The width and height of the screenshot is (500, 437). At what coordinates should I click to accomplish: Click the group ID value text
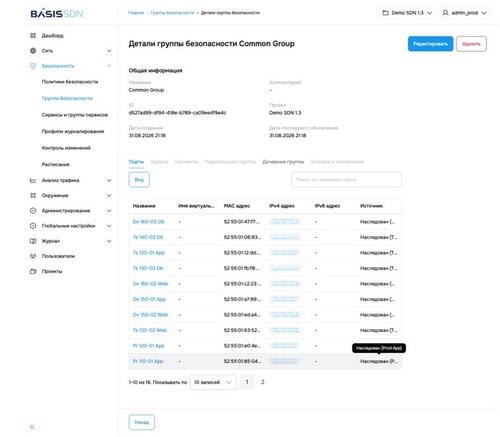coord(177,113)
